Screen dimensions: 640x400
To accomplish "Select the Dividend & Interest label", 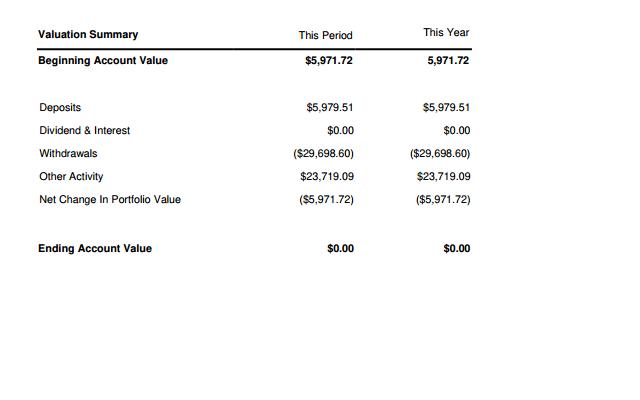I will (x=84, y=131).
